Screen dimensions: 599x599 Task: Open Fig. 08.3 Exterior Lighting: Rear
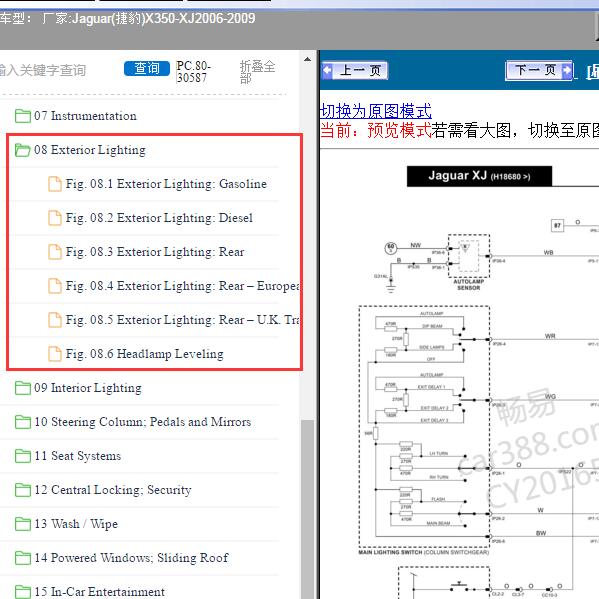155,252
